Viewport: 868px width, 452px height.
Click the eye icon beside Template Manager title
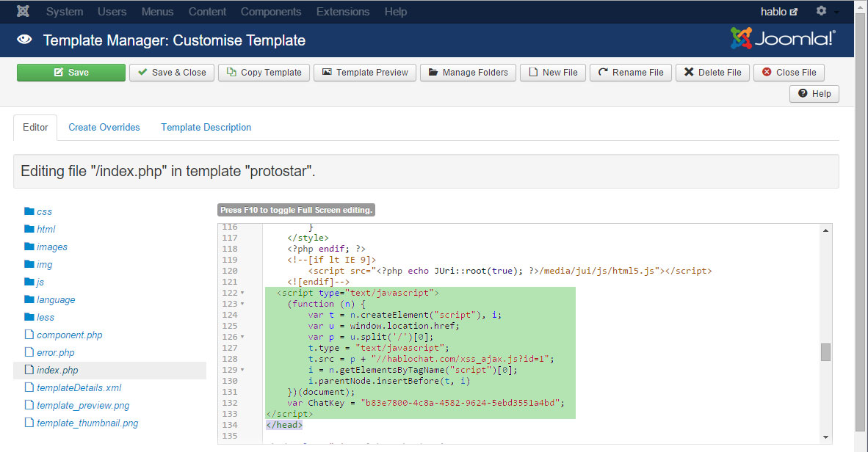24,40
